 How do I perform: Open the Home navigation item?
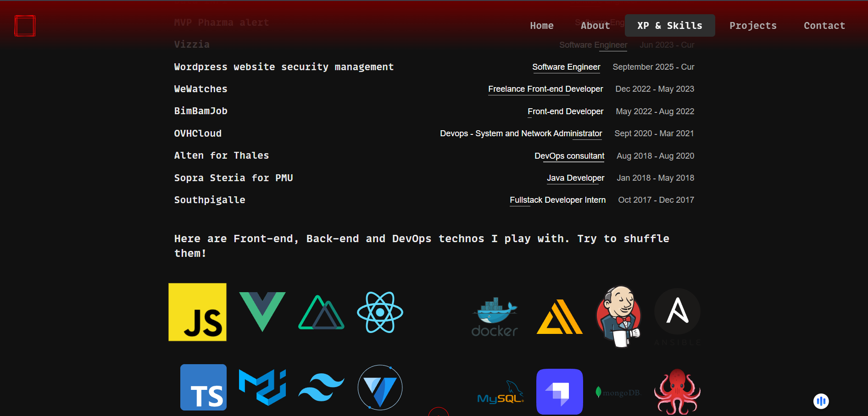[x=541, y=26]
